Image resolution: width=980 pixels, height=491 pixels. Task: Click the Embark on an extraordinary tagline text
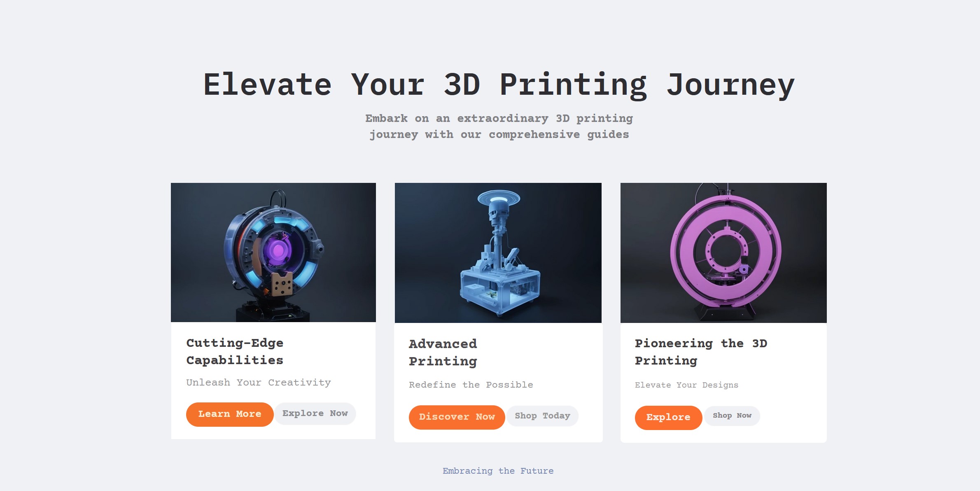click(499, 126)
